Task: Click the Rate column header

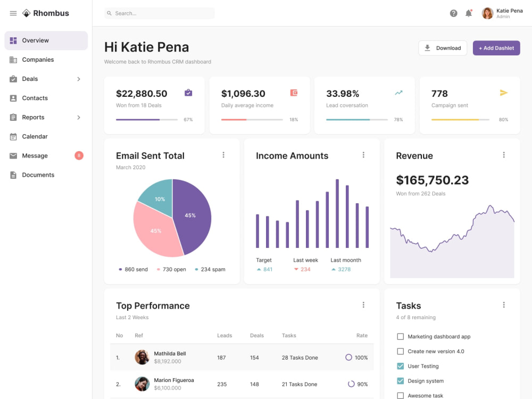Action: tap(362, 336)
